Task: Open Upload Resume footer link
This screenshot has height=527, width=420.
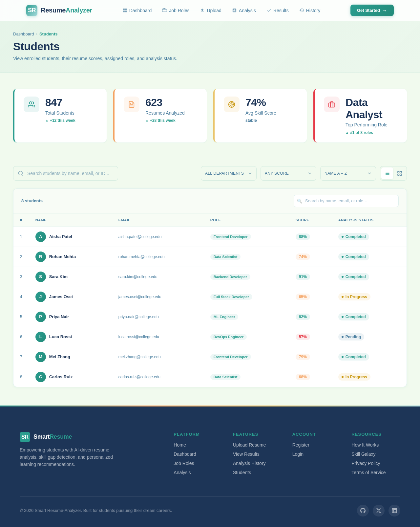Action: coord(249,445)
